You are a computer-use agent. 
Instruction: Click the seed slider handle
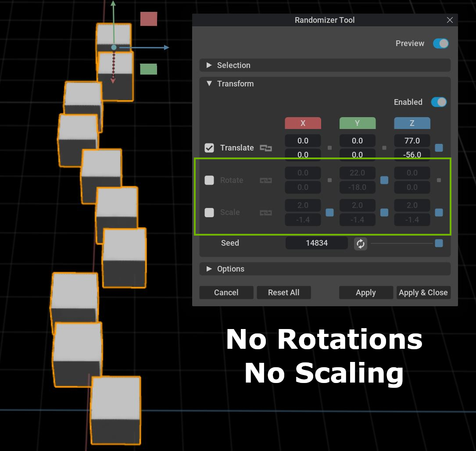[439, 243]
